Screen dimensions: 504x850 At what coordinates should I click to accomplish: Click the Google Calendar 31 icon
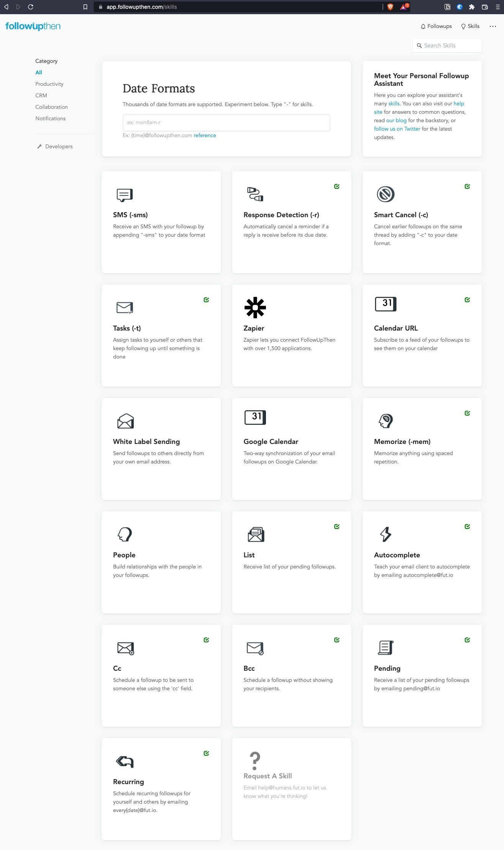[x=255, y=418]
